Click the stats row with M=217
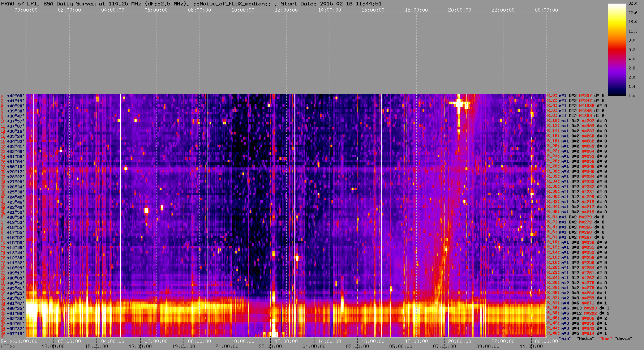 click(577, 207)
